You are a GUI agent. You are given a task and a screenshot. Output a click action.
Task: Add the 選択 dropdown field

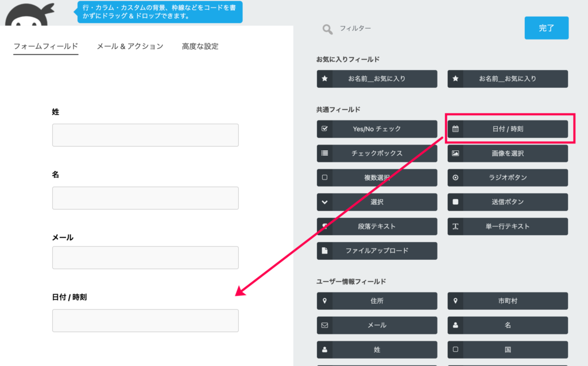377,202
